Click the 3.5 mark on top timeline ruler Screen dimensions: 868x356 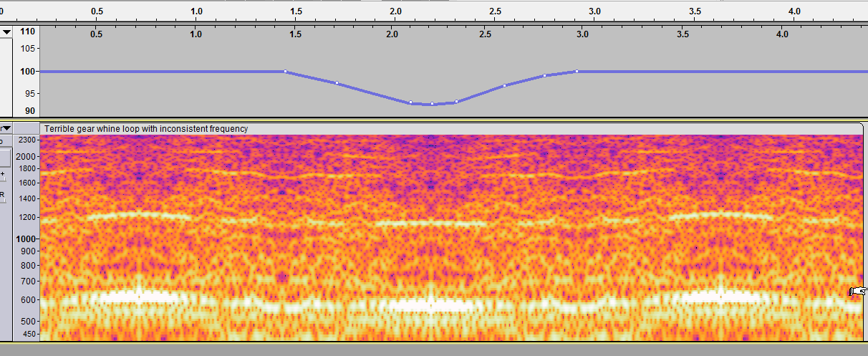[x=695, y=11]
